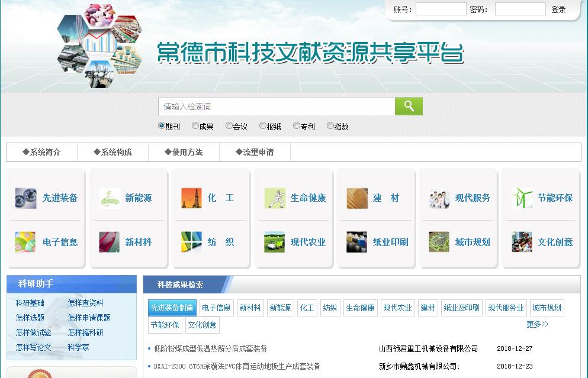Image resolution: width=588 pixels, height=378 pixels.
Task: Open the 怎样写论文 helper link
Action: tap(34, 347)
